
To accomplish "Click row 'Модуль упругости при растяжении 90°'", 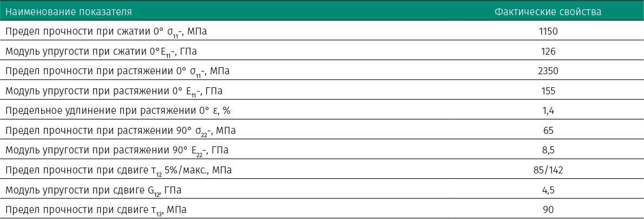I will click(x=322, y=150).
